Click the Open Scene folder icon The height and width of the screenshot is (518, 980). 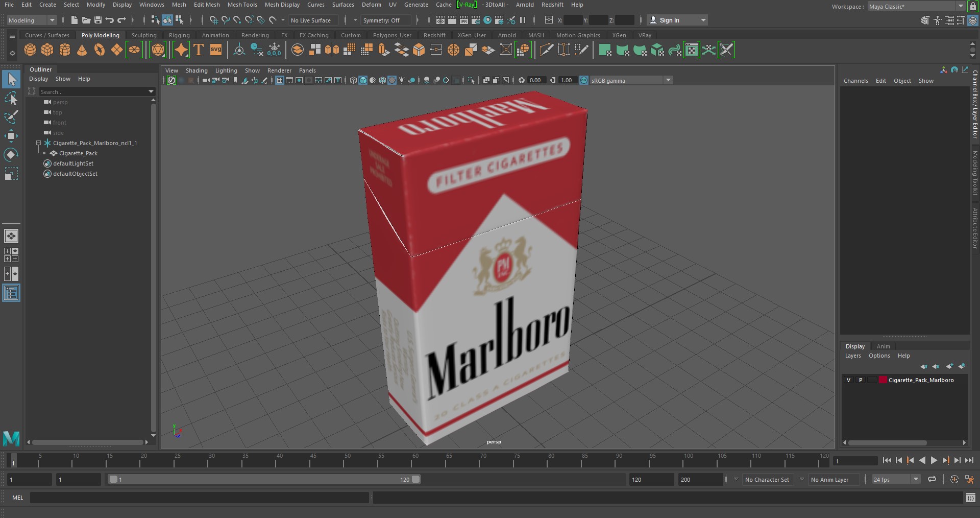tap(86, 20)
